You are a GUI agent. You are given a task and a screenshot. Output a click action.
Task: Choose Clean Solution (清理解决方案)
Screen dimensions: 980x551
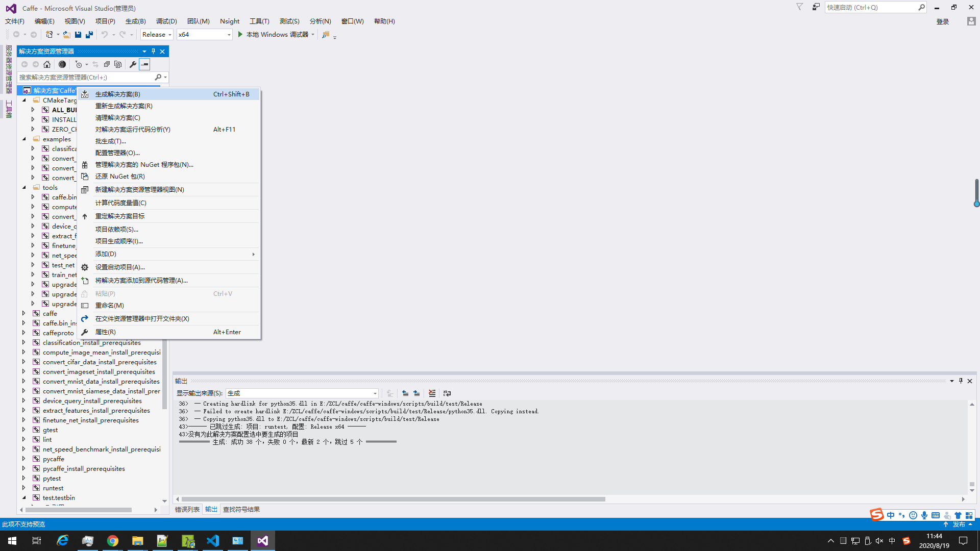pyautogui.click(x=169, y=117)
